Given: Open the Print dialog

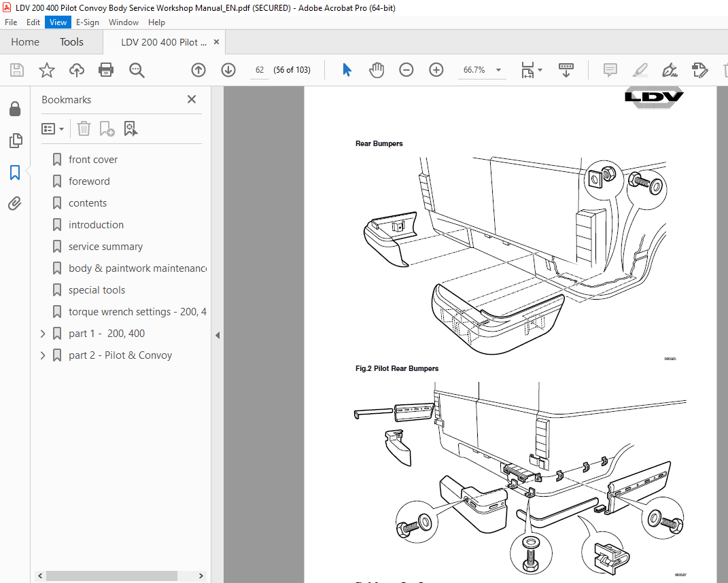Looking at the screenshot, I should 106,69.
